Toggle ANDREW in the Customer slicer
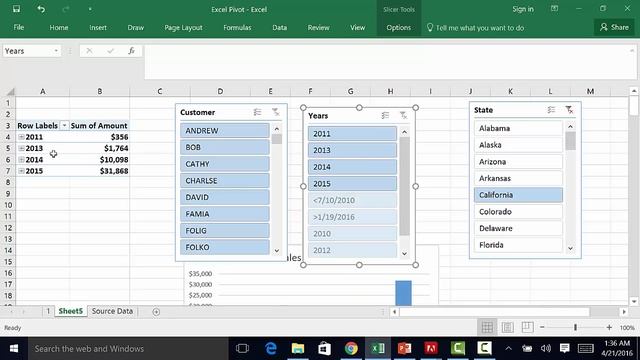This screenshot has height=360, width=640. click(224, 131)
